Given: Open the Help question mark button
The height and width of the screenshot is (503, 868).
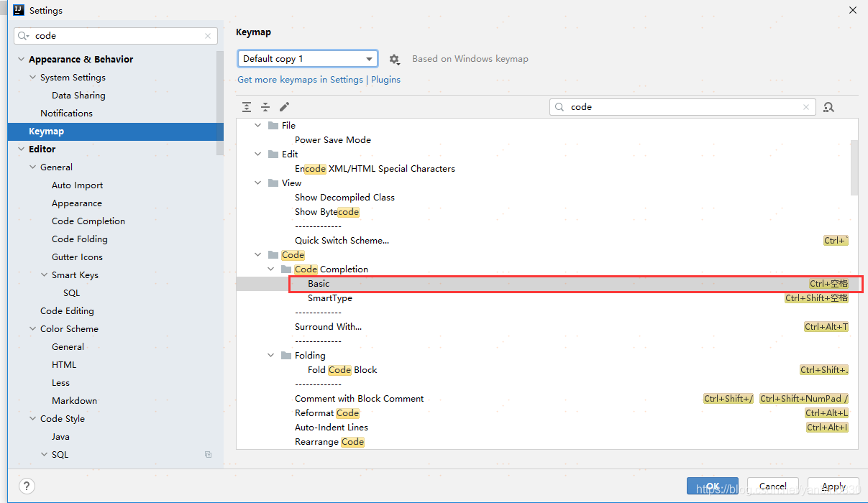Looking at the screenshot, I should point(27,486).
